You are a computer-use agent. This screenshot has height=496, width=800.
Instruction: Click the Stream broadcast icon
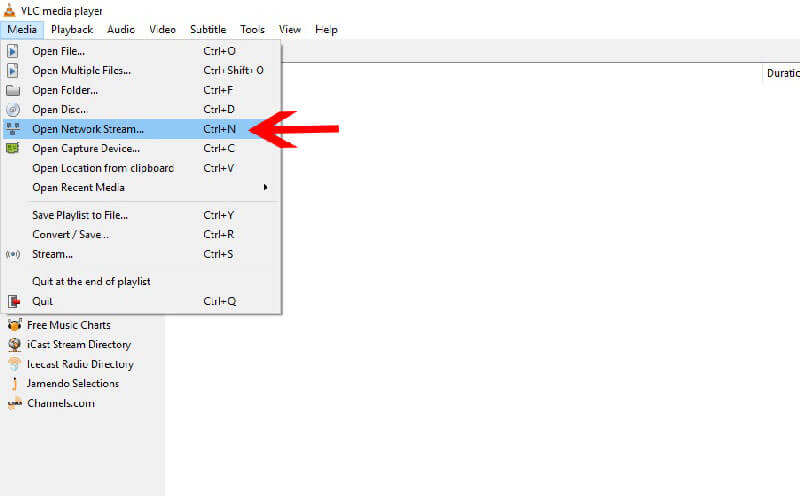[x=13, y=254]
